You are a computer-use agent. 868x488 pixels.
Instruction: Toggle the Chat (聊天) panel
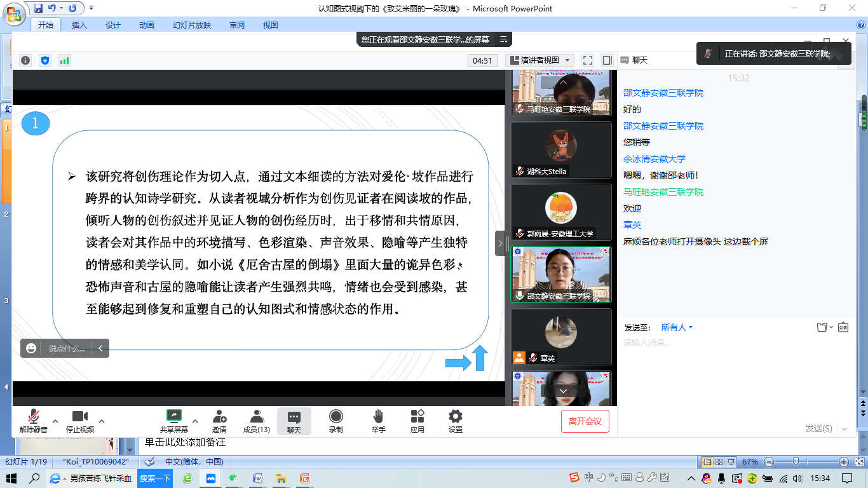point(294,421)
